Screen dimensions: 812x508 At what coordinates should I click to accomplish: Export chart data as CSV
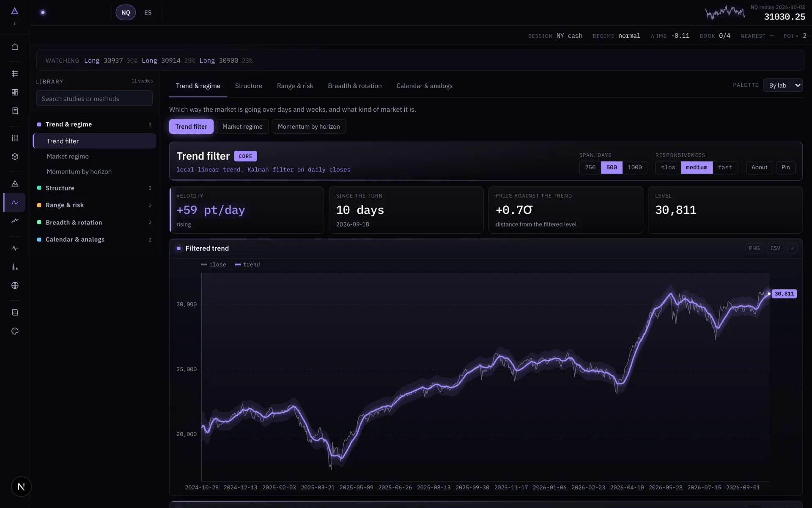(x=775, y=248)
